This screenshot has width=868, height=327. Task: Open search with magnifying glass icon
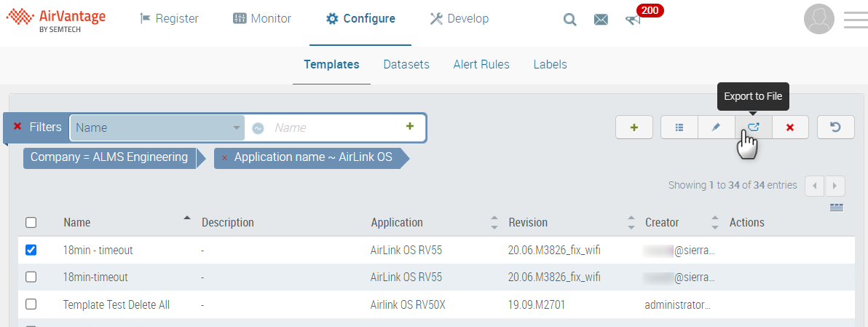tap(570, 20)
